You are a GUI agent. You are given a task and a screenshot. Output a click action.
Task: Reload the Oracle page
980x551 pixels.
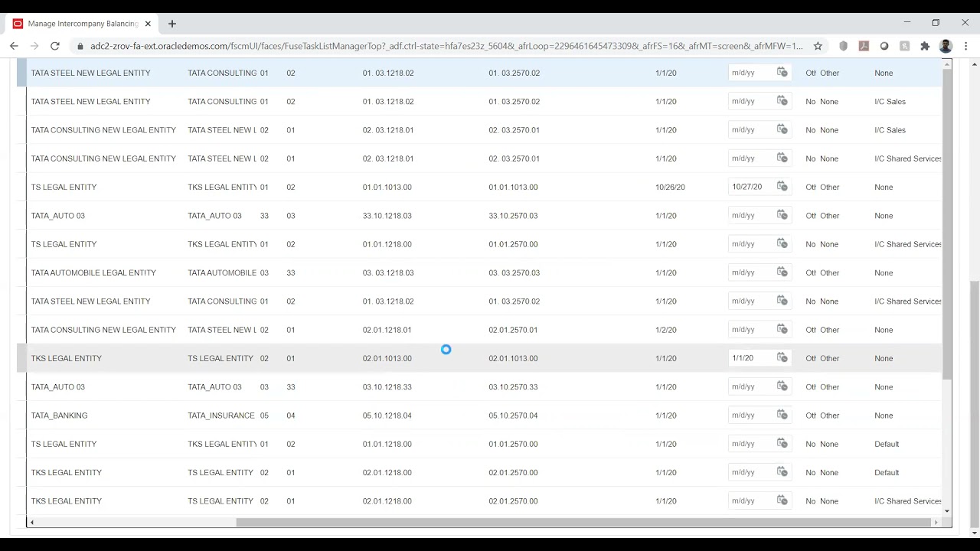(x=55, y=46)
